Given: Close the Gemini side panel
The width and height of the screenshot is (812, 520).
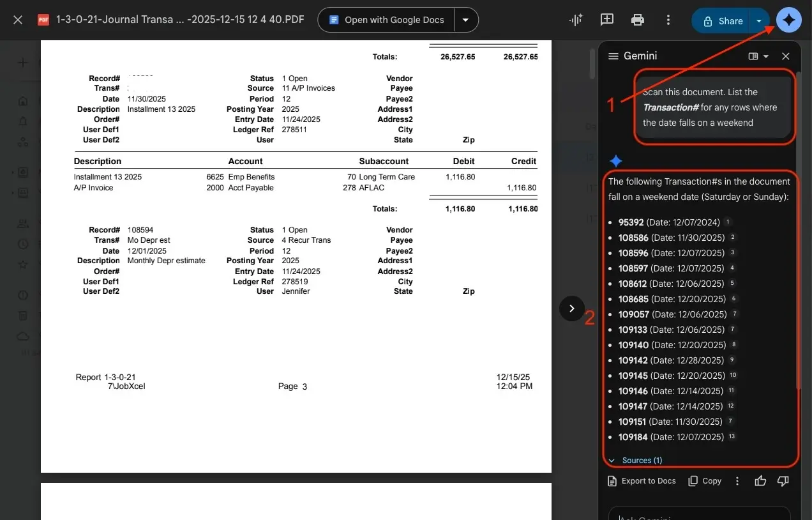Looking at the screenshot, I should (786, 56).
